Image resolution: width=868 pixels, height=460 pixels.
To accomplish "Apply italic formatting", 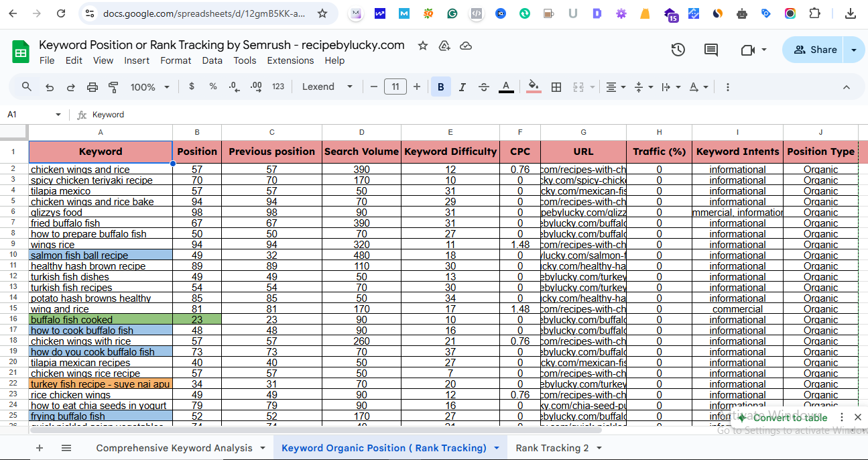I will [462, 87].
